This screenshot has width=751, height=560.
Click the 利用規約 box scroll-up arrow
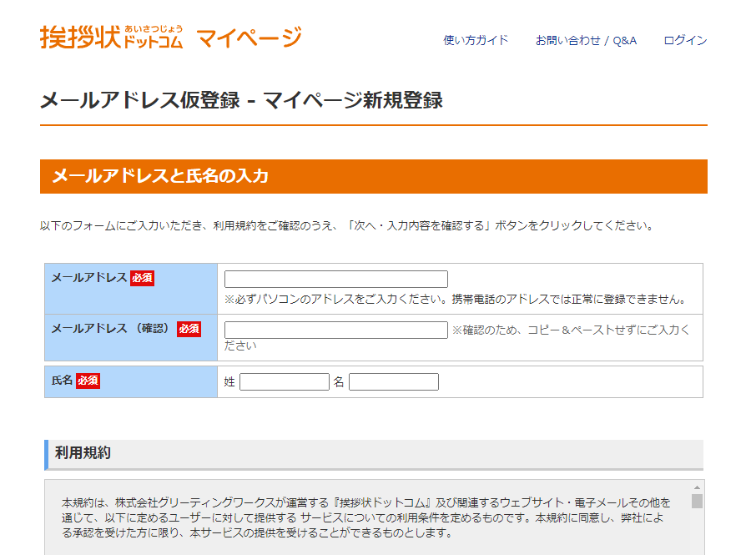[697, 487]
